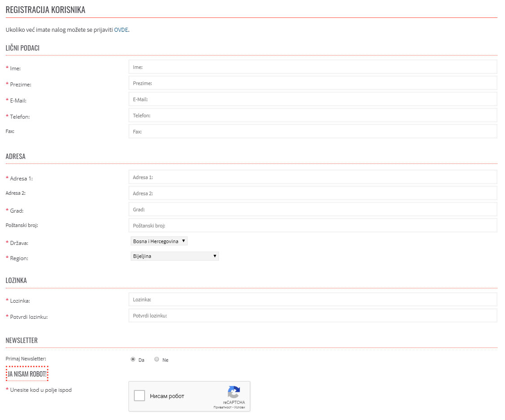Image resolution: width=505 pixels, height=420 pixels.
Task: Choose the Ne newsletter radio button
Action: pos(157,360)
